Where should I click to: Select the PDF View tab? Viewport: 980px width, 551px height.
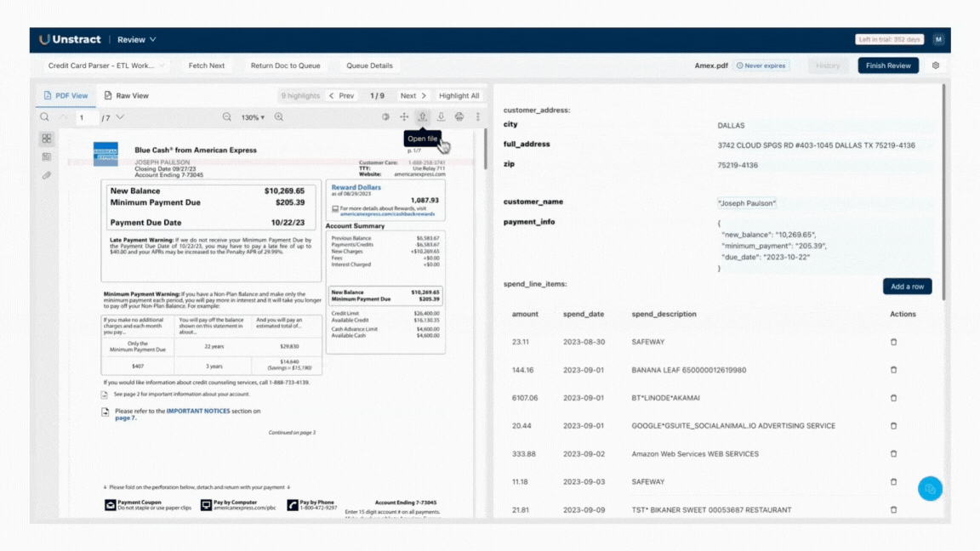click(x=66, y=96)
